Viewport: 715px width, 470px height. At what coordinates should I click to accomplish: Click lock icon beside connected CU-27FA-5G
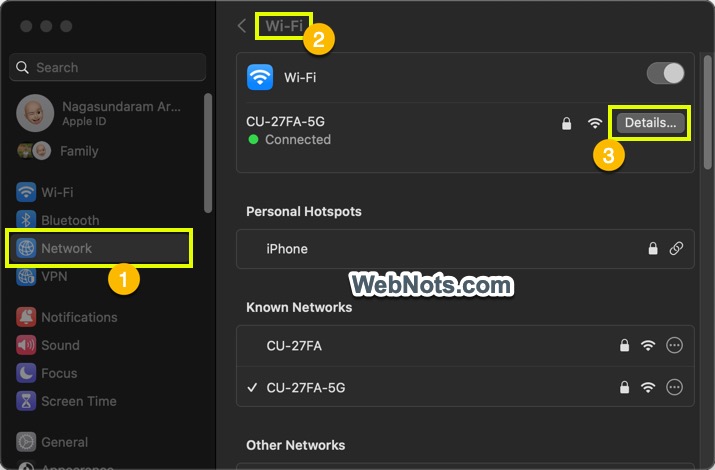[x=566, y=123]
